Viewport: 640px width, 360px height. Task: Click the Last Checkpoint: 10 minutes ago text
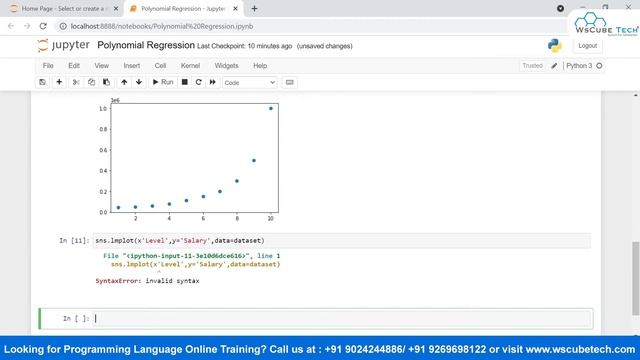(x=244, y=46)
